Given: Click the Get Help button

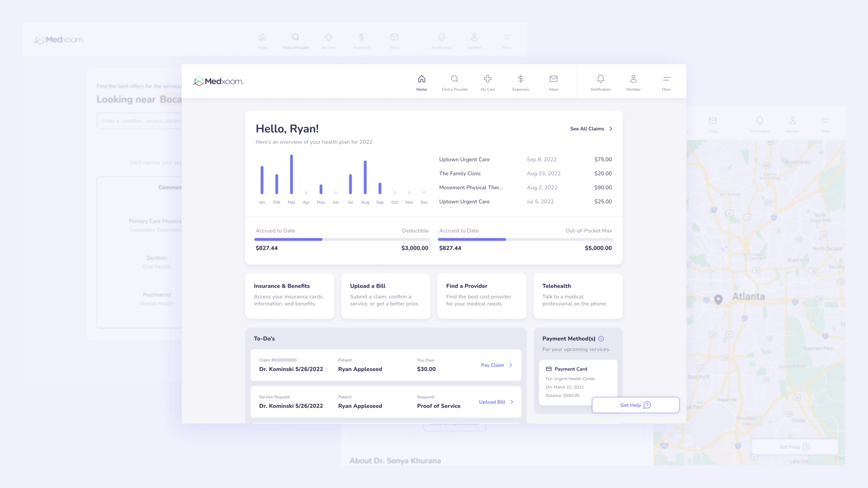Looking at the screenshot, I should (636, 405).
